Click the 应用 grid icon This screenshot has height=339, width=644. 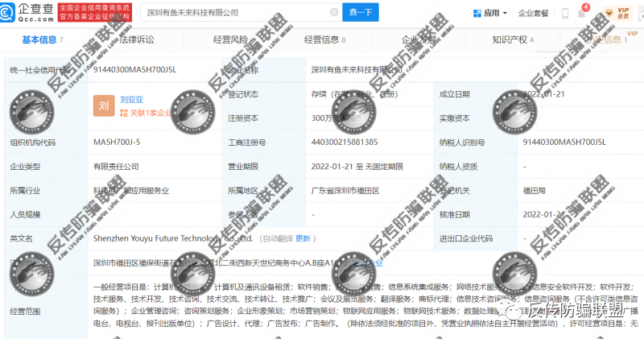477,13
